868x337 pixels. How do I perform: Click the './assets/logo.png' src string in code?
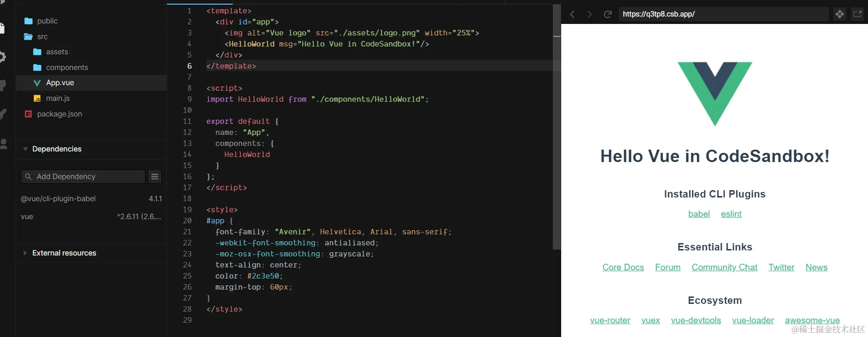(377, 33)
